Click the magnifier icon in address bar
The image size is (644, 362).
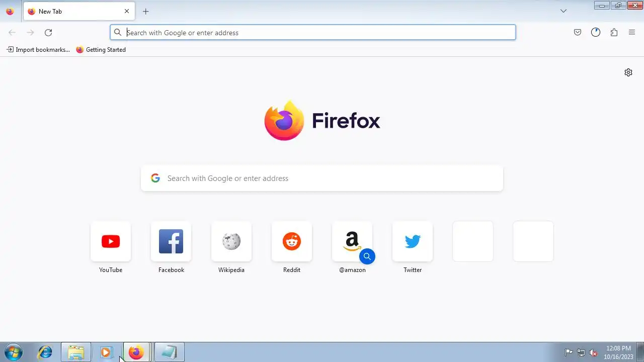118,33
